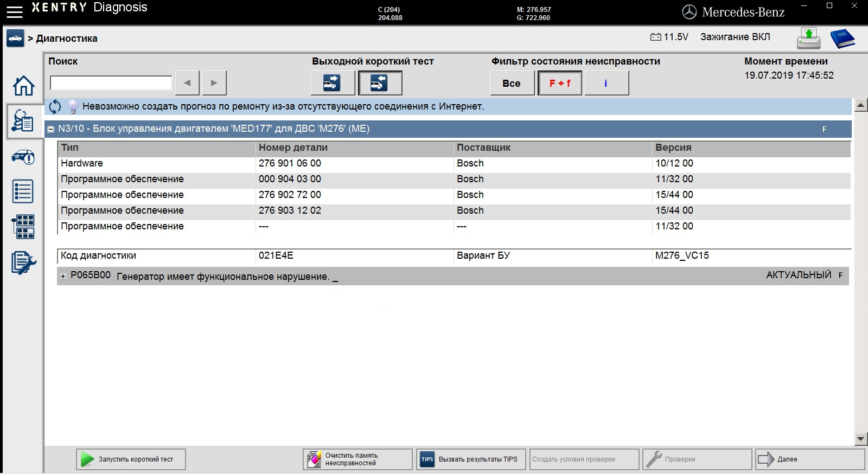Open the blue help book icon

point(843,39)
